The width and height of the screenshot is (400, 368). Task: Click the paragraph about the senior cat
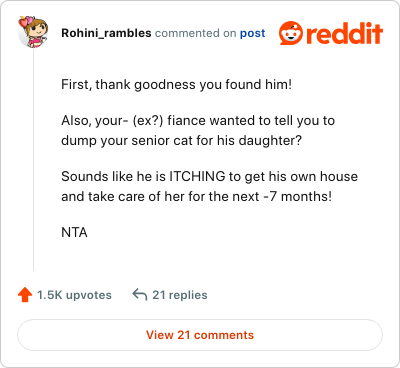(x=198, y=130)
